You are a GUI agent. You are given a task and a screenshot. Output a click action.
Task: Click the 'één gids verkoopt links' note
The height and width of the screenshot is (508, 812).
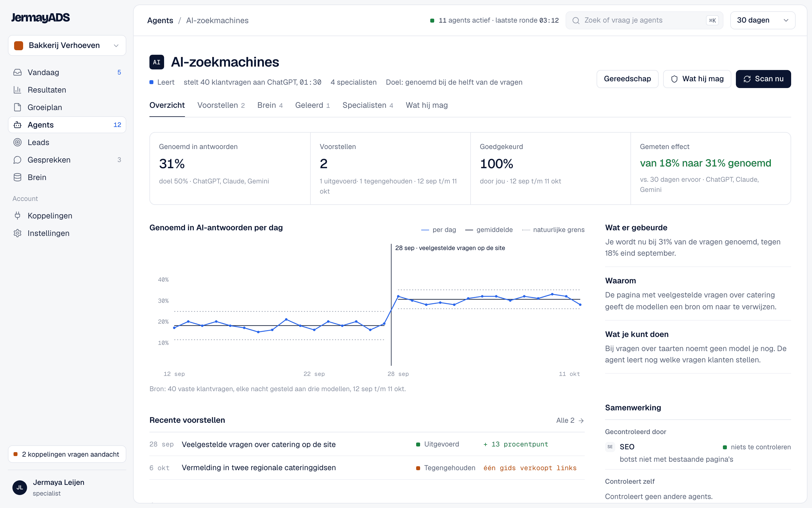coord(530,468)
